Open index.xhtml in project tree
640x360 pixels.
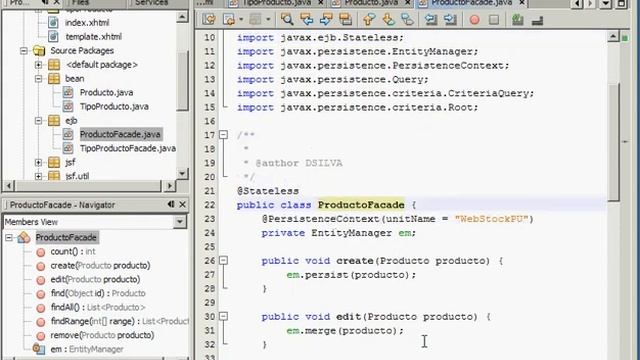pos(87,22)
